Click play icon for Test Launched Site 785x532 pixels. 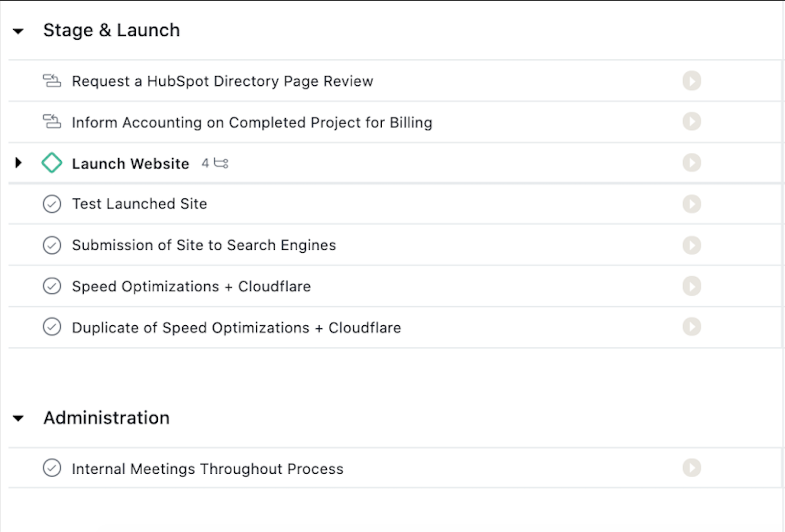pos(691,204)
